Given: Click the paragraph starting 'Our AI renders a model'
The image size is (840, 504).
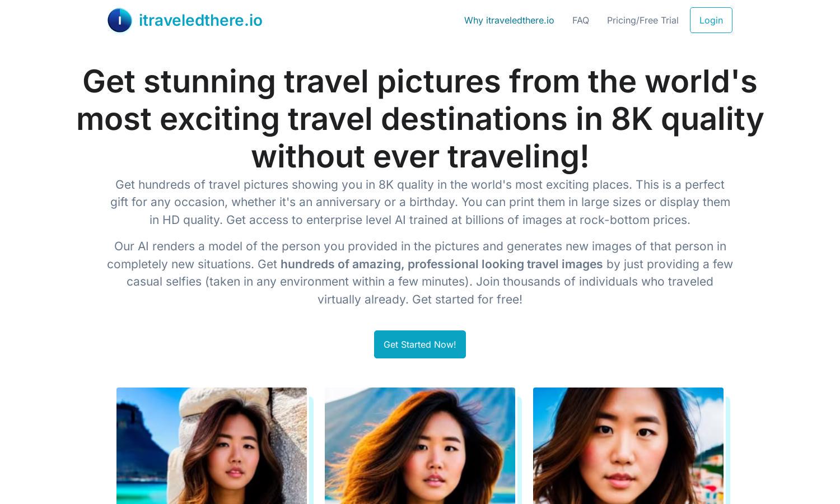Looking at the screenshot, I should [x=420, y=273].
